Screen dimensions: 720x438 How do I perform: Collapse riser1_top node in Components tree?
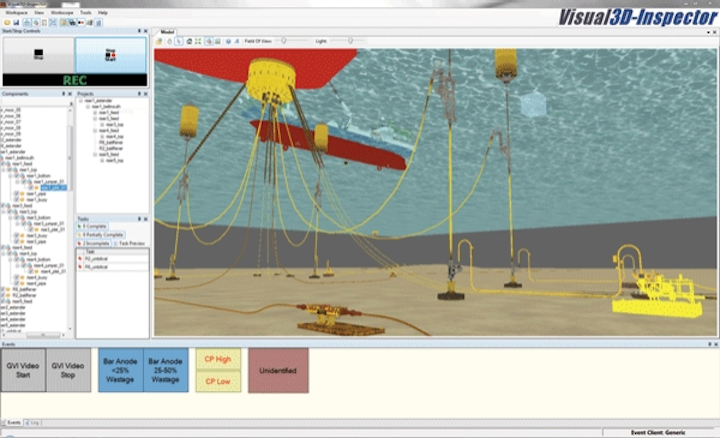pos(3,170)
